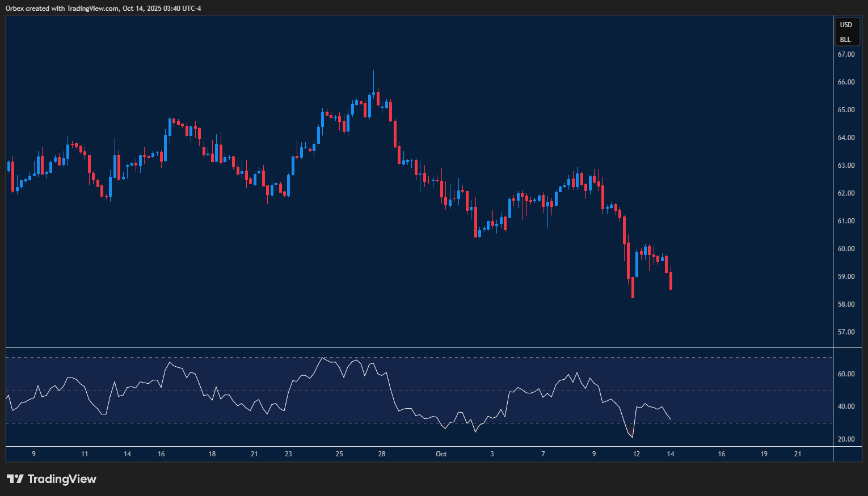This screenshot has width=868, height=496.
Task: Select the BLL label in the price scale badge
Action: coord(846,39)
